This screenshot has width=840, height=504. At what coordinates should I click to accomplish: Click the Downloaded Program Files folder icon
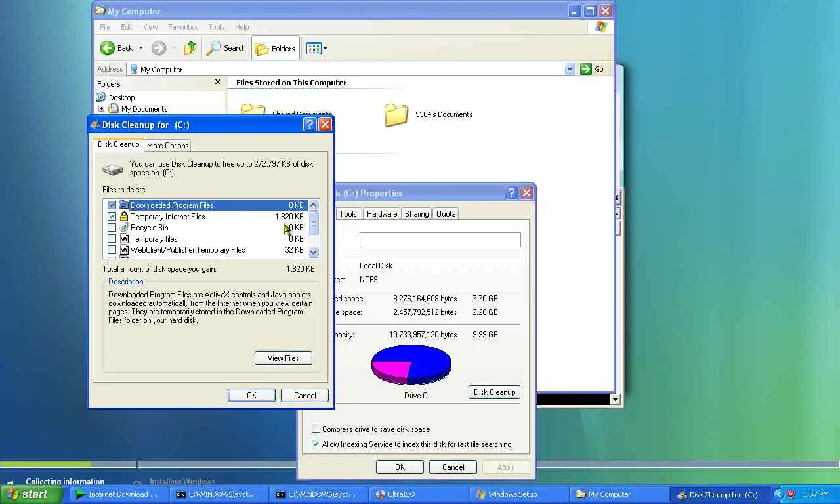(123, 205)
